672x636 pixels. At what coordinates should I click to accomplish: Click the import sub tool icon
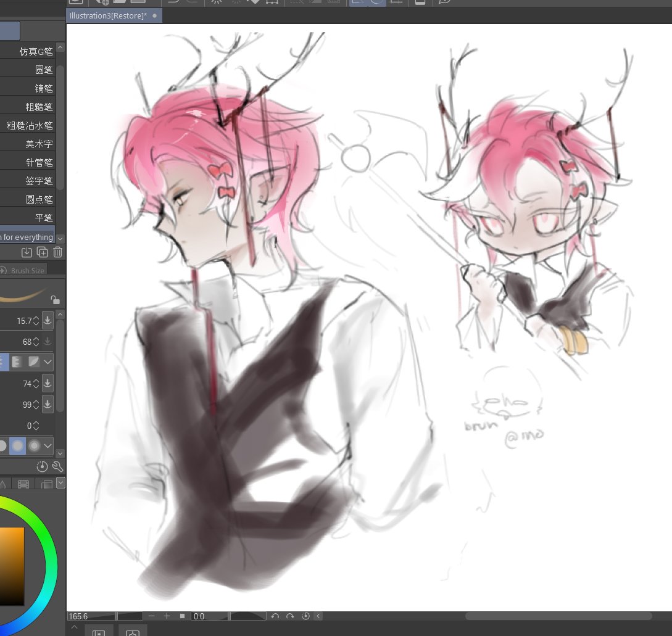(27, 252)
